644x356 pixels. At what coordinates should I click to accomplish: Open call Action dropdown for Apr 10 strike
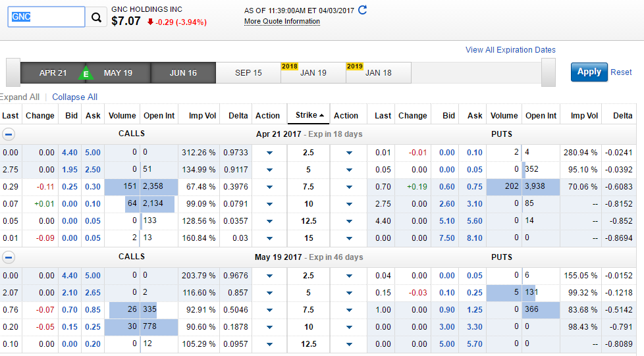[269, 204]
